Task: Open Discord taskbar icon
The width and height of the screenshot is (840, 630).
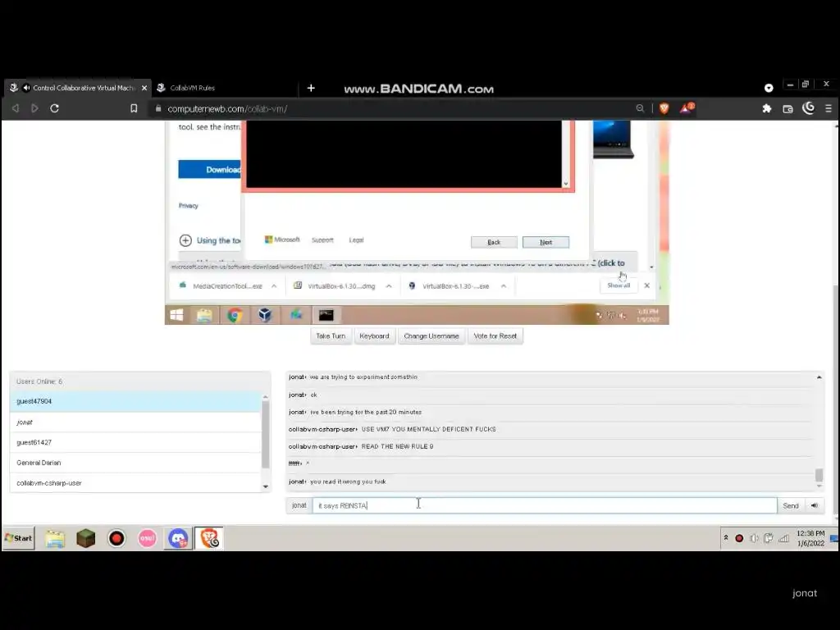Action: 178,538
